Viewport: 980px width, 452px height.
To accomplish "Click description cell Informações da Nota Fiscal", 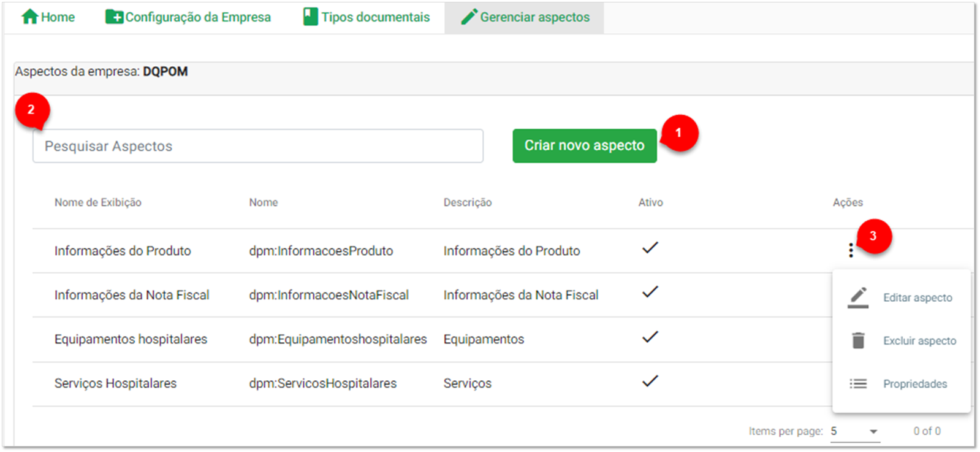I will [x=521, y=295].
